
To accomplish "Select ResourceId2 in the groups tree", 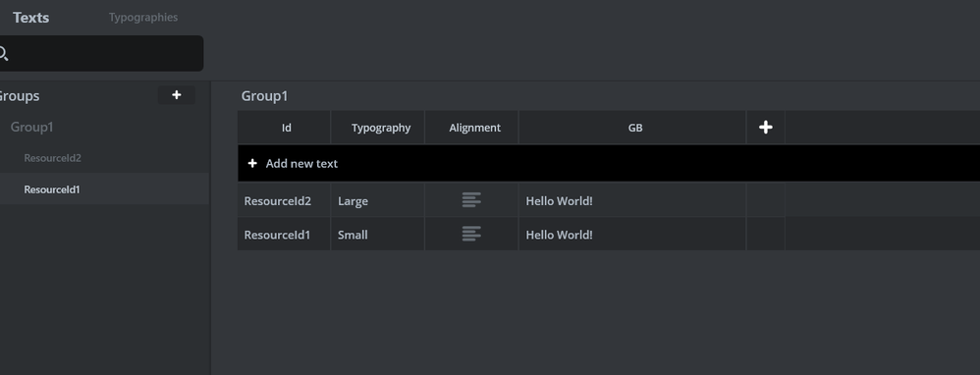I will [x=52, y=158].
